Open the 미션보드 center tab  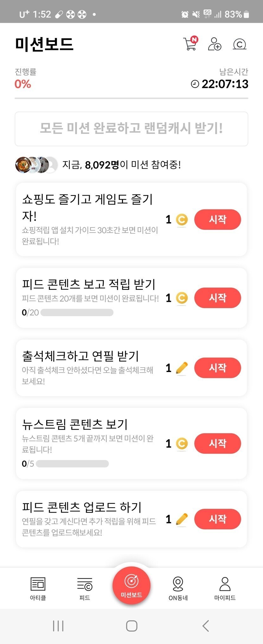131,586
